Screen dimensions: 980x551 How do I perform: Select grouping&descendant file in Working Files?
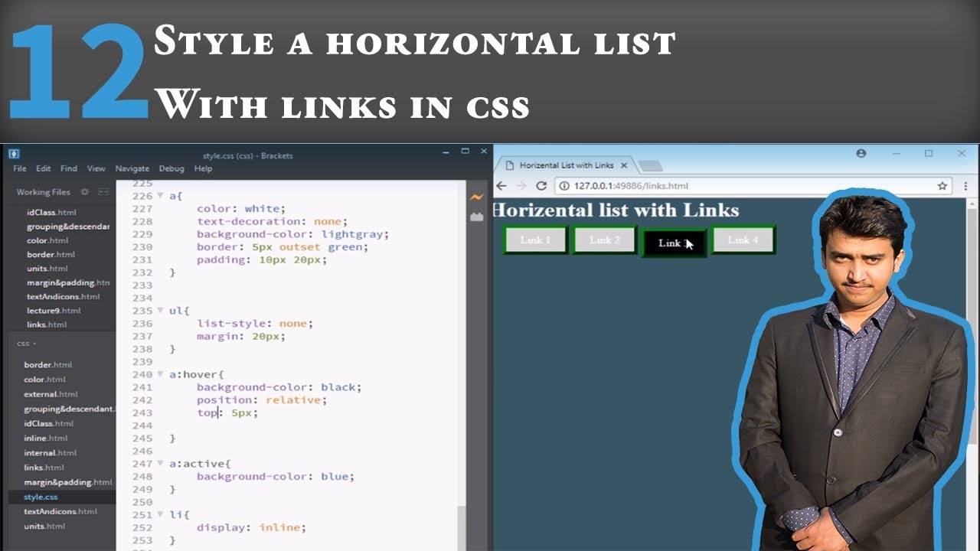tap(68, 227)
